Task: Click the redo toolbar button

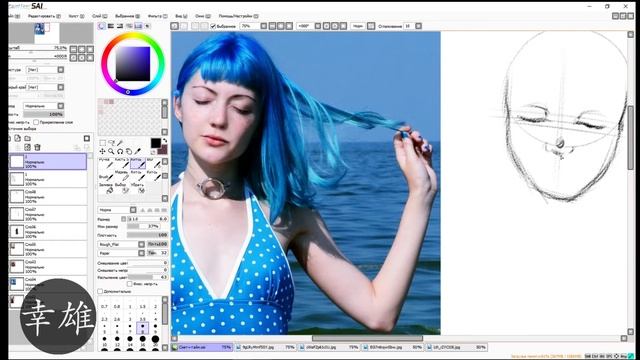Action: [x=184, y=26]
